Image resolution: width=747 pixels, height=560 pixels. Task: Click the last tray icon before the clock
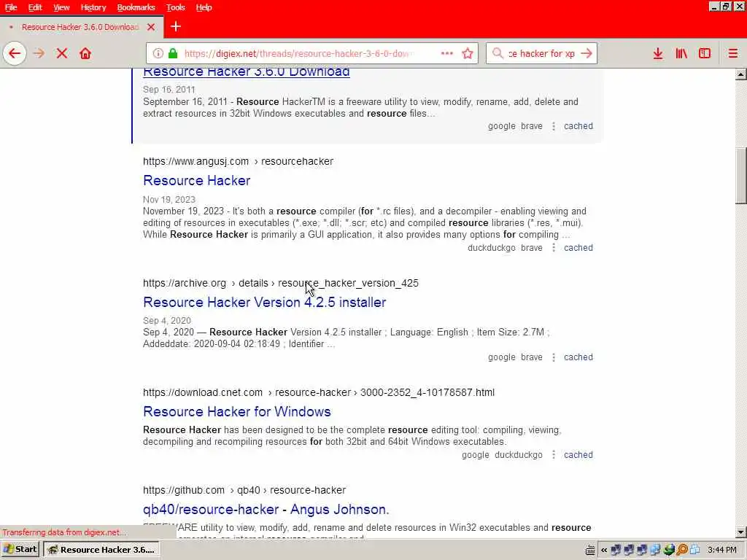pyautogui.click(x=695, y=550)
